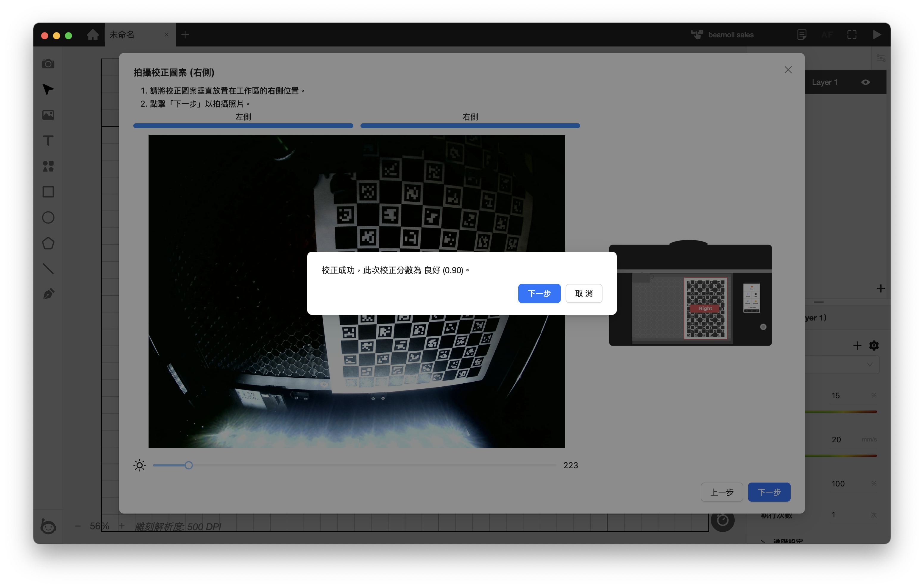
Task: Zoom out with the minus icon
Action: click(78, 526)
